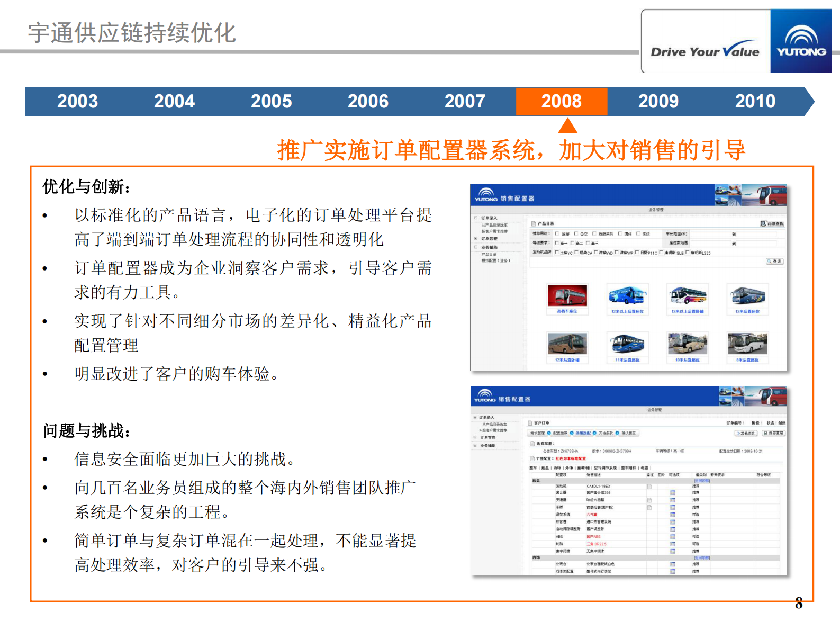Select the red 高档车座位 bus thumbnail
840x630 pixels.
coord(567,295)
